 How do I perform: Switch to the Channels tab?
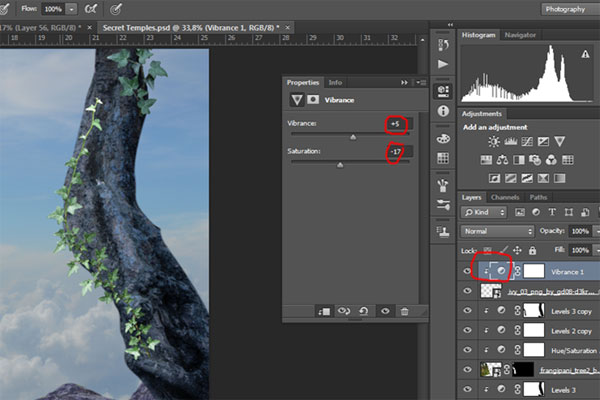coord(505,197)
